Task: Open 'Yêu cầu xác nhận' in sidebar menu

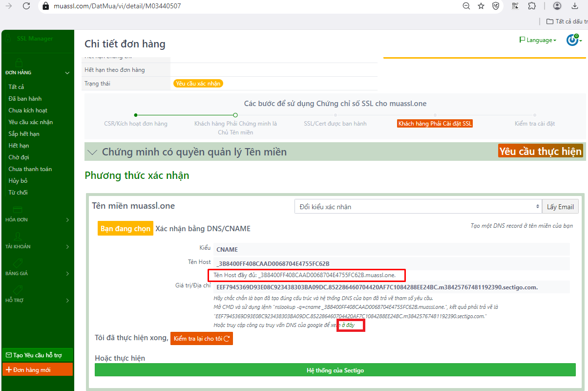Action: point(31,122)
